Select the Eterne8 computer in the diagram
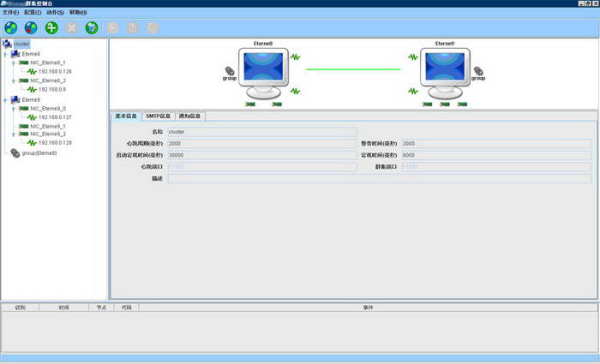Screen dimensions: 600x364 click(263, 73)
